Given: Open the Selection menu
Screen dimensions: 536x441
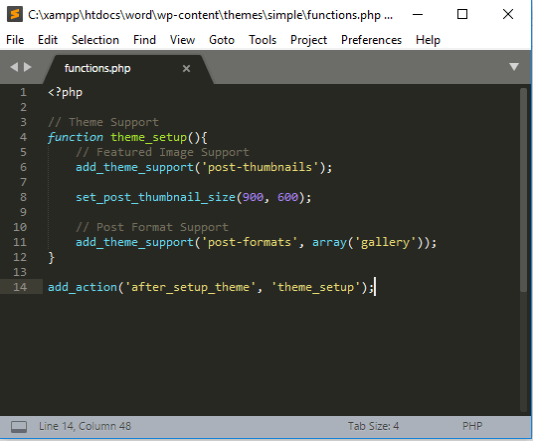Looking at the screenshot, I should point(95,40).
